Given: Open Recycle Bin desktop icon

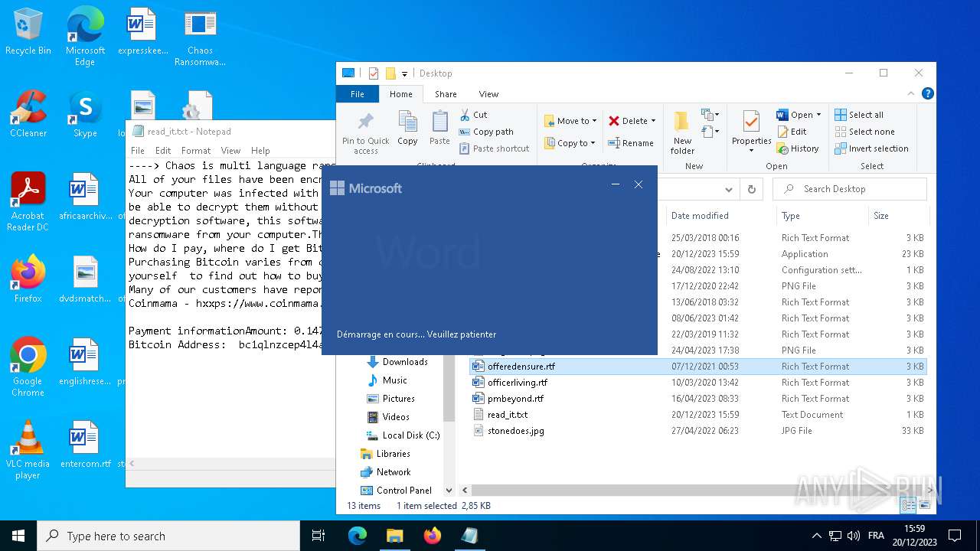Looking at the screenshot, I should 28,32.
